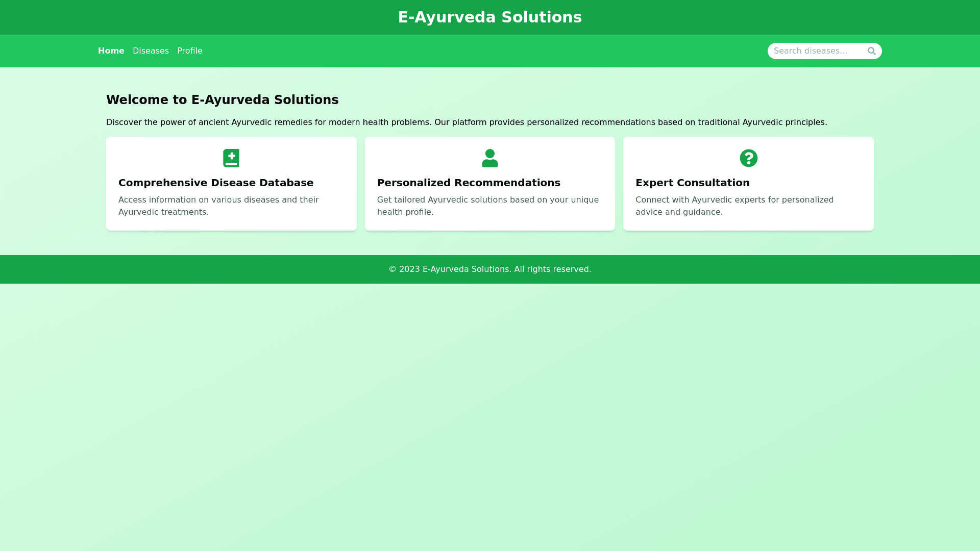Open the Profile nav item
This screenshot has height=551, width=980.
[x=190, y=51]
